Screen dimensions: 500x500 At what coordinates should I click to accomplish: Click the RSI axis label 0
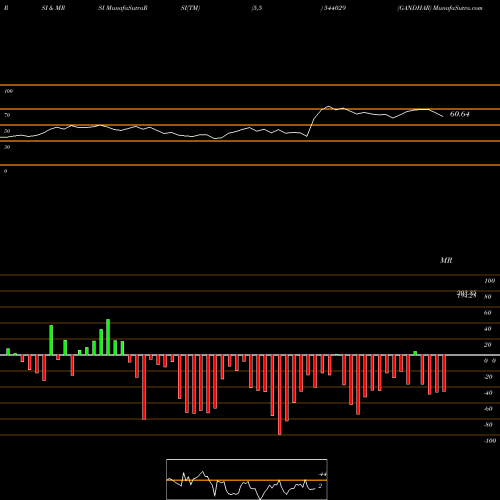tap(5, 171)
